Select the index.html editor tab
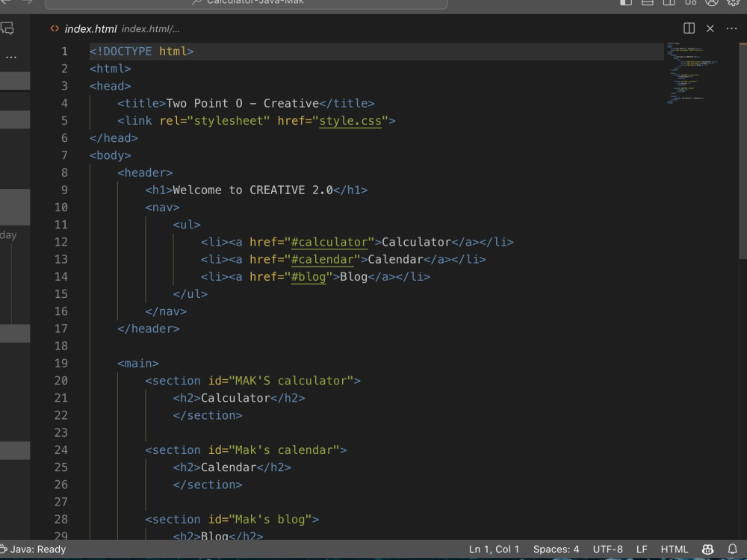Viewport: 747px width, 560px height. click(90, 29)
